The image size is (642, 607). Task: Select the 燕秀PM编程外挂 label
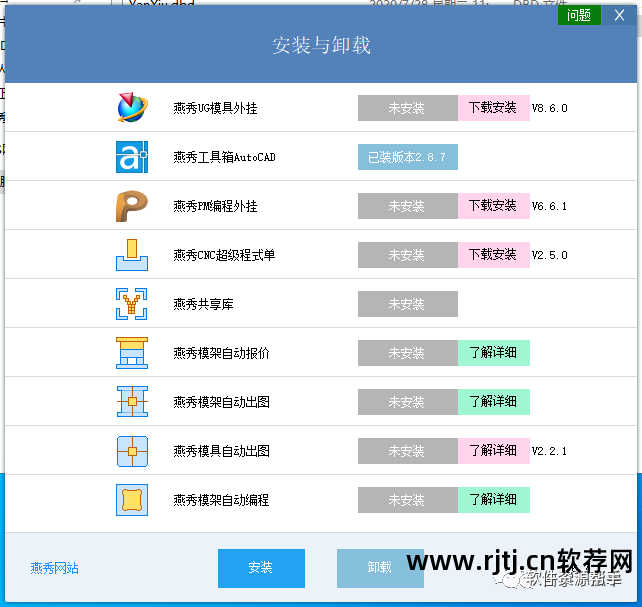coord(215,206)
